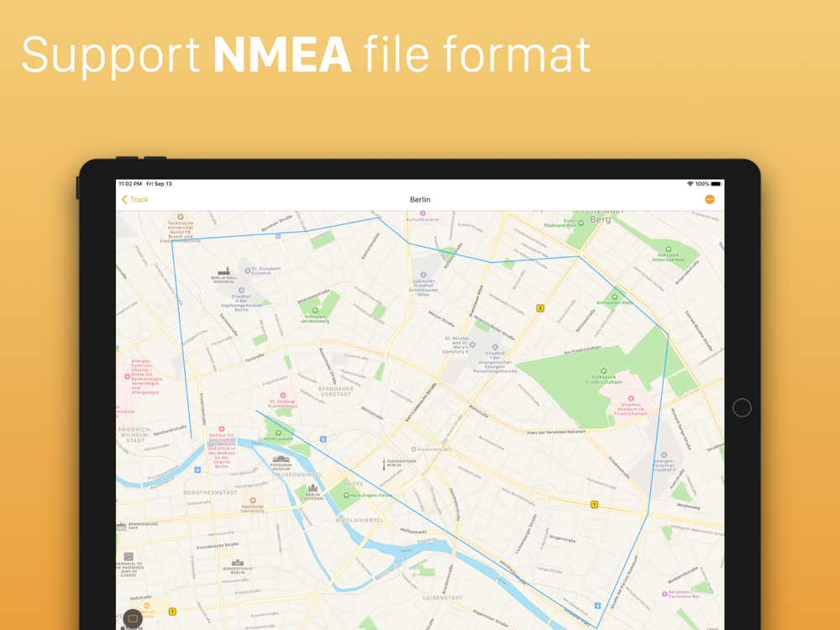Tap the Veteranenstraße street label

313,297
